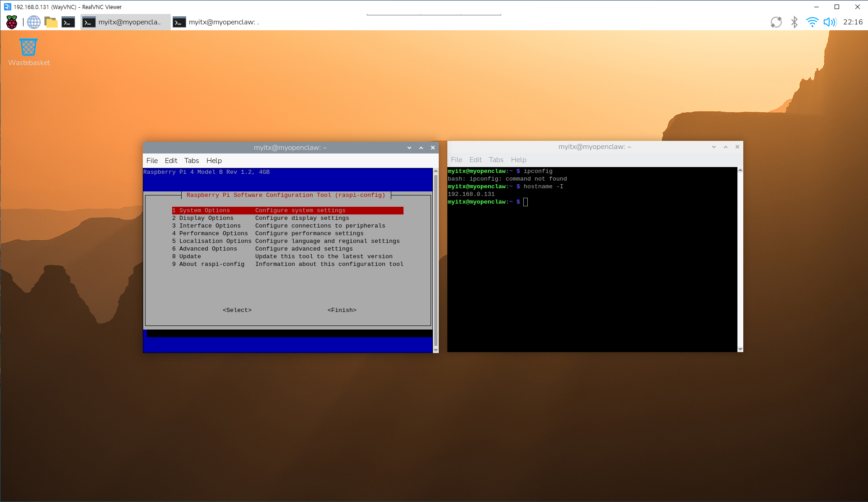868x502 pixels.
Task: Open the Raspberry Pi main menu
Action: (x=12, y=22)
